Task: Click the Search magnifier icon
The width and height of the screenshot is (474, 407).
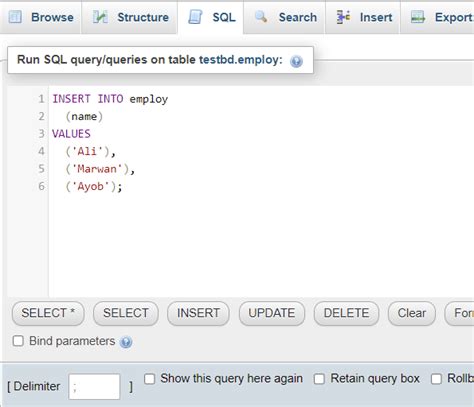Action: [261, 17]
